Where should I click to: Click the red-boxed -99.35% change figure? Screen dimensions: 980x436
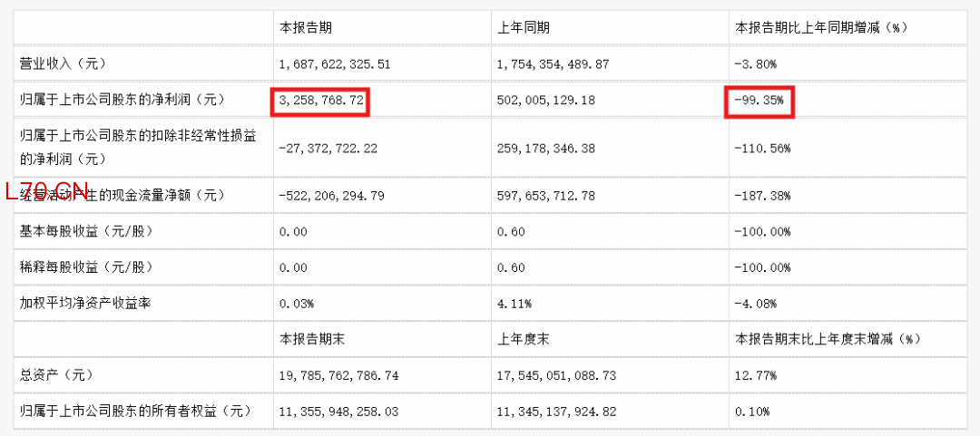click(x=757, y=100)
